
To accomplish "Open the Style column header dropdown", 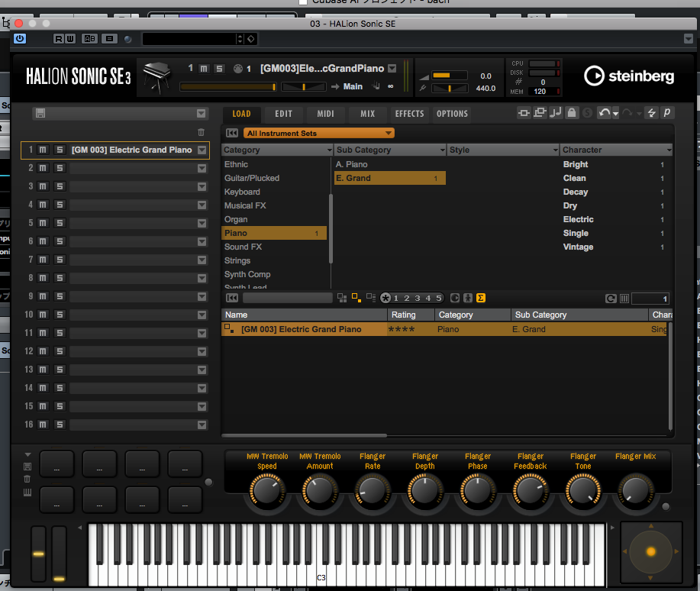I will [556, 150].
